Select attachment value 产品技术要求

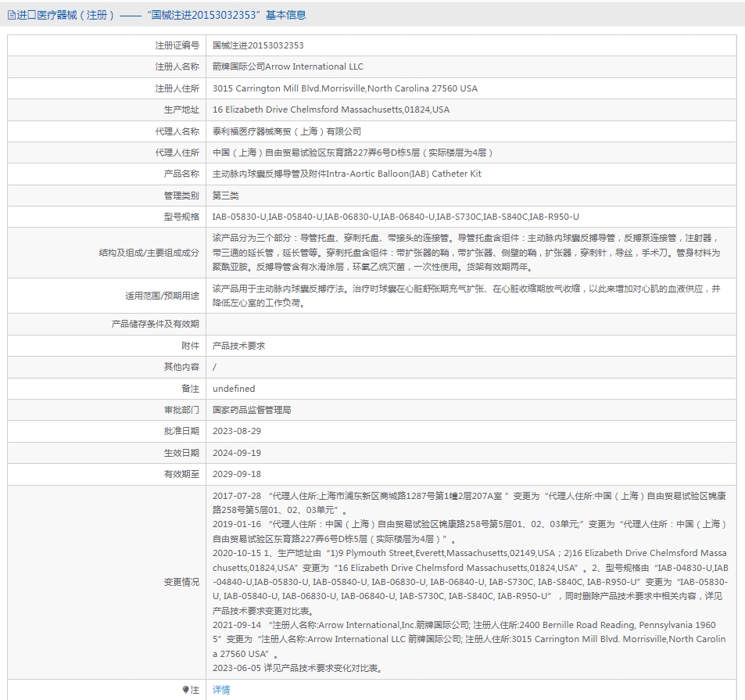[x=238, y=346]
